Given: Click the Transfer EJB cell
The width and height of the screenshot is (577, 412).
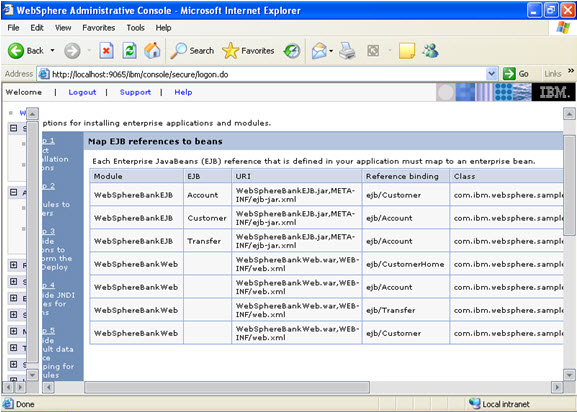Looking at the screenshot, I should point(208,241).
